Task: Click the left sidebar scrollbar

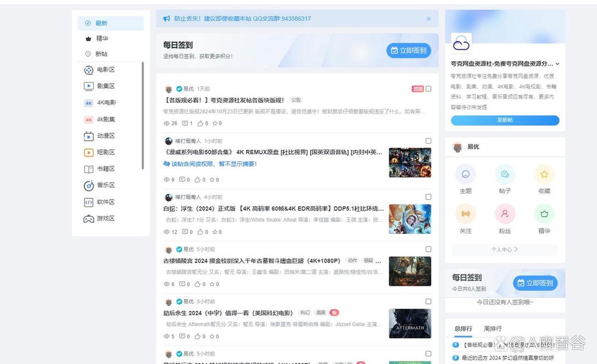Action: point(143,115)
